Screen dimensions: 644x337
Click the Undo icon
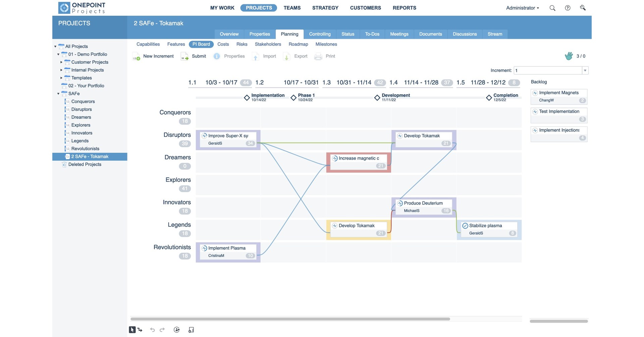(152, 330)
